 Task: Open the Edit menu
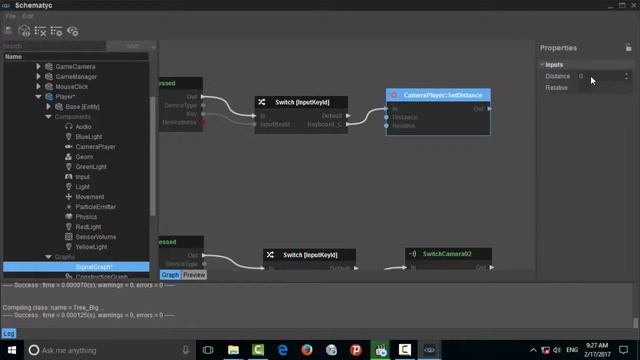click(28, 16)
